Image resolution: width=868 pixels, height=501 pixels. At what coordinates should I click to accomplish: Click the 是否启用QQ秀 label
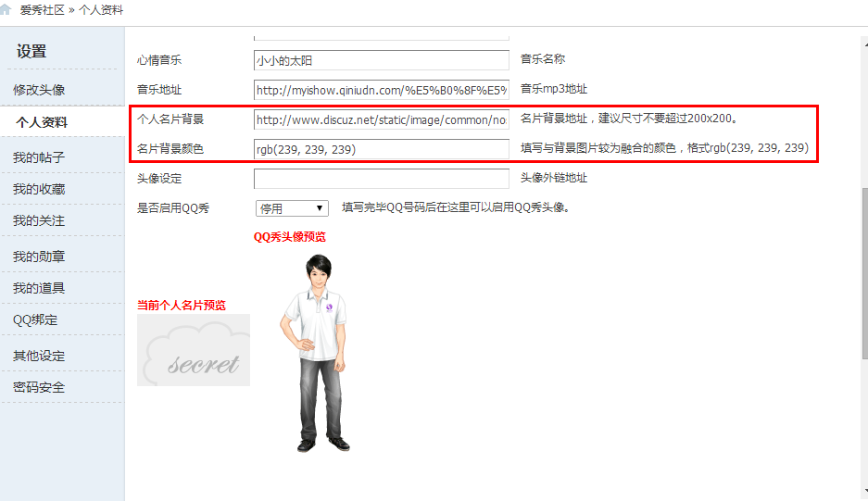[x=173, y=208]
